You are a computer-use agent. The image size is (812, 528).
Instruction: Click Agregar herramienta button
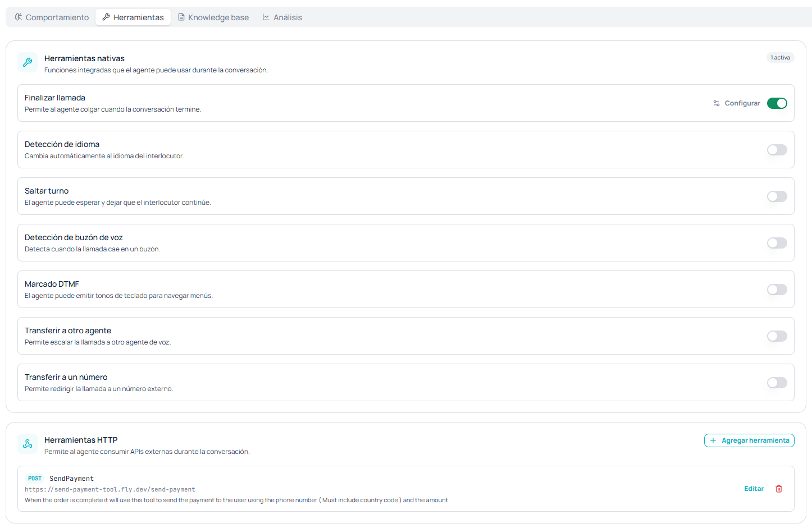point(749,440)
